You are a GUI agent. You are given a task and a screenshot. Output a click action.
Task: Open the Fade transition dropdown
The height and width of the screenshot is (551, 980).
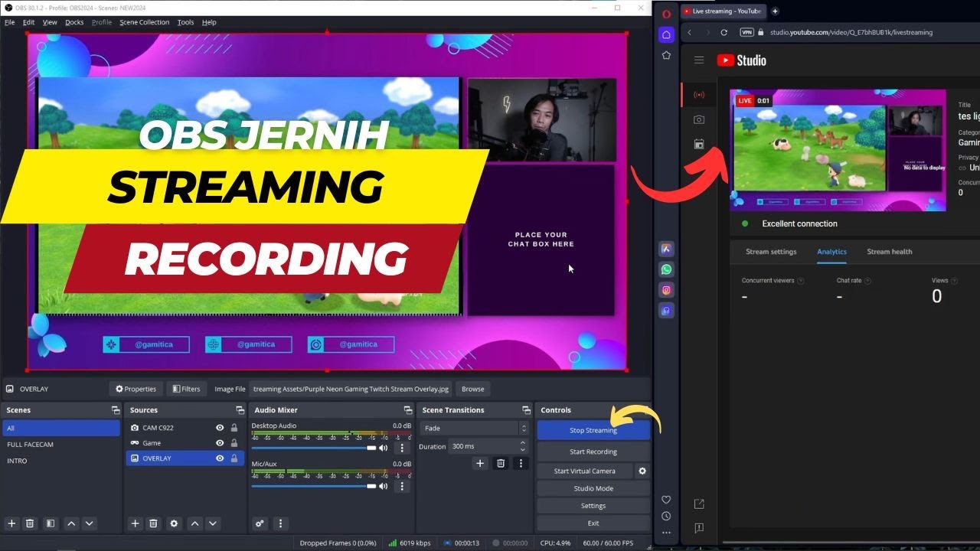[475, 429]
